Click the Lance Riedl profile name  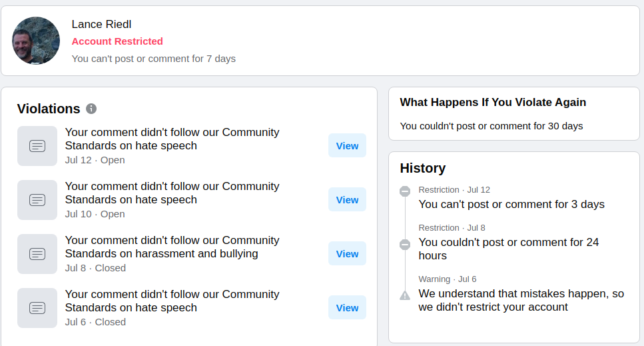coord(101,25)
